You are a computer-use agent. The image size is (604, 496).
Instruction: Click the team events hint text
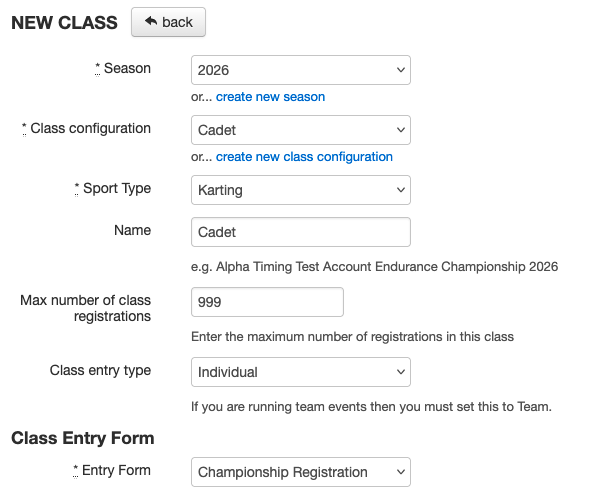coord(371,407)
